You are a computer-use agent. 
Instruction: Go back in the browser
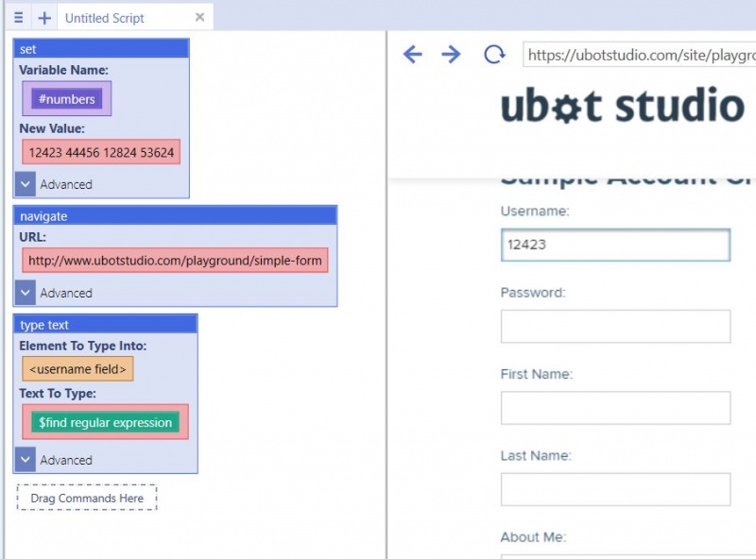click(x=413, y=54)
